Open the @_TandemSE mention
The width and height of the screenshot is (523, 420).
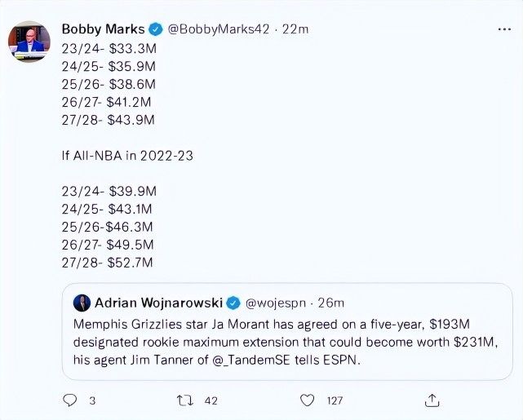(284, 359)
